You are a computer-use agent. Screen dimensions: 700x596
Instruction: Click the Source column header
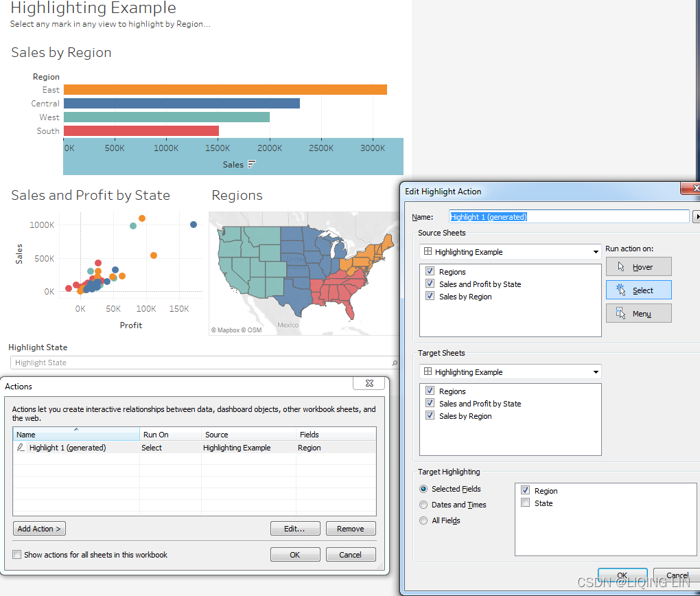(248, 434)
